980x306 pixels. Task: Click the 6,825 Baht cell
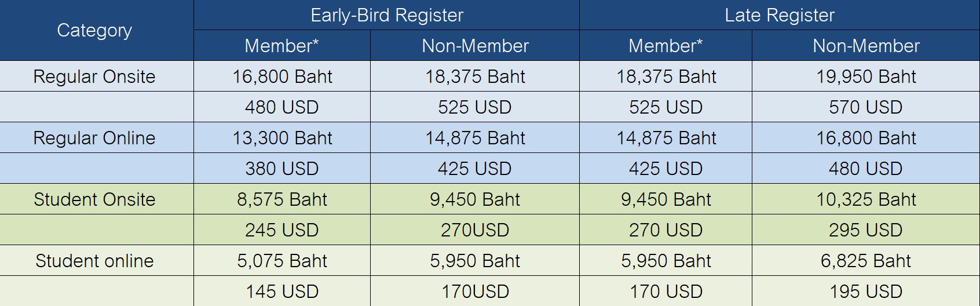866,261
